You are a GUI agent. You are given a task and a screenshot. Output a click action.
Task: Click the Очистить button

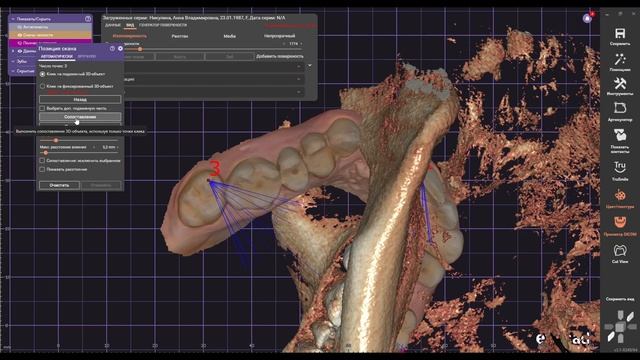point(59,185)
